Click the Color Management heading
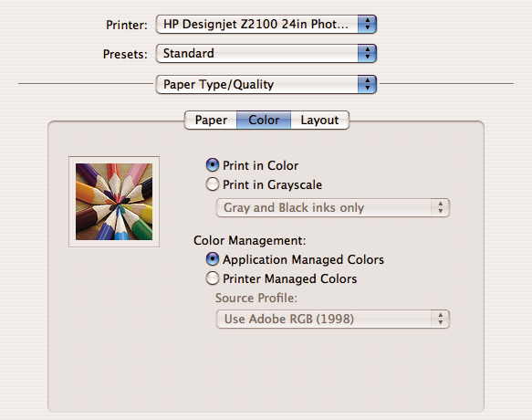 [249, 240]
